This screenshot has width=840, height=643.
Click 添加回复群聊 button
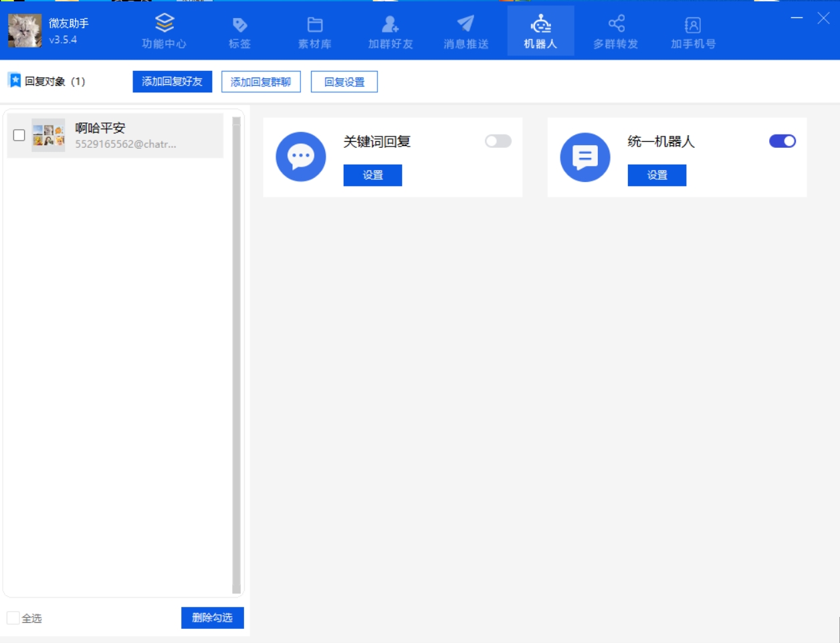261,82
